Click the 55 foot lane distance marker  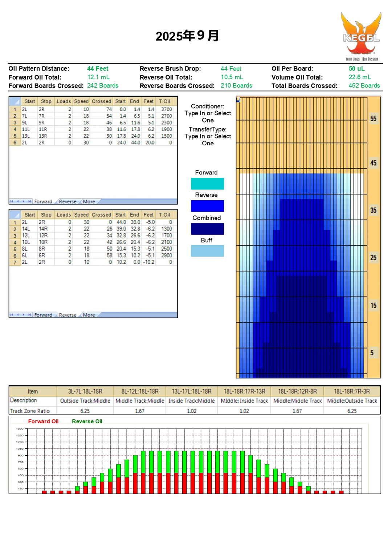point(373,118)
